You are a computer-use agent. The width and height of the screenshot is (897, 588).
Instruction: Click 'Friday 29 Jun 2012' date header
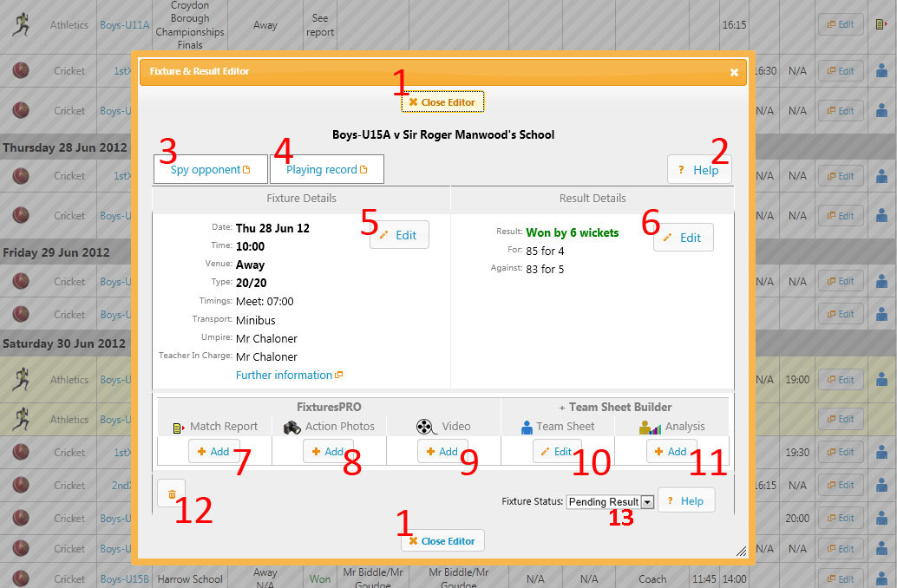pos(56,253)
